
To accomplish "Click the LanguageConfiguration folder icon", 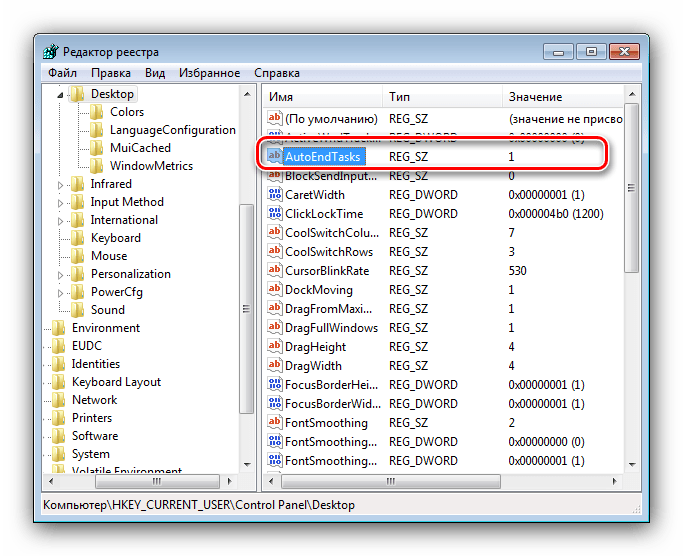I will (97, 130).
